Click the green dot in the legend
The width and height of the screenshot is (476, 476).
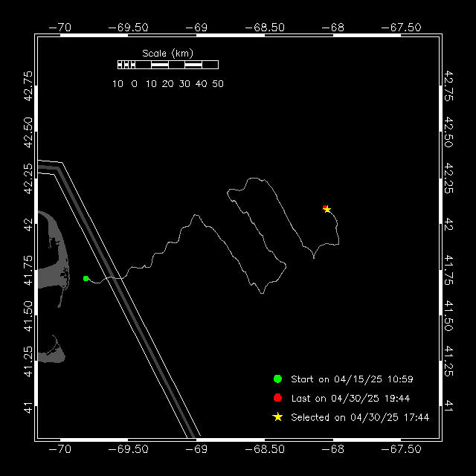[277, 379]
